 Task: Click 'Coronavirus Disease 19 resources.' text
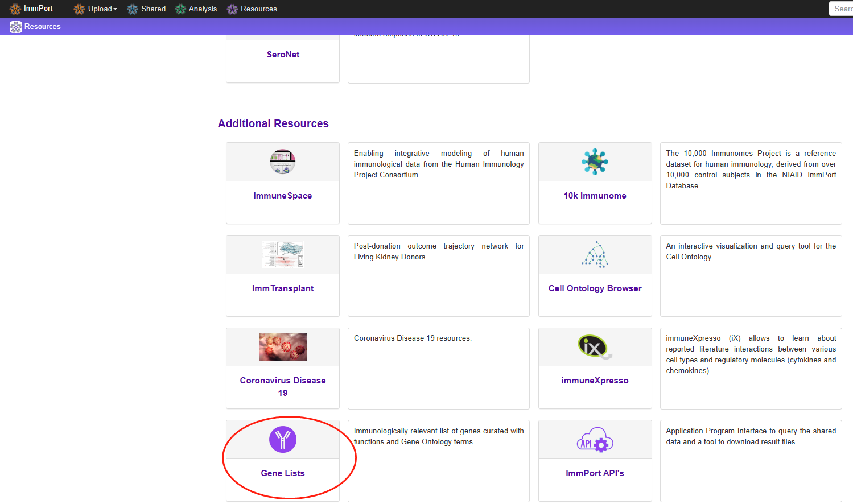(413, 338)
